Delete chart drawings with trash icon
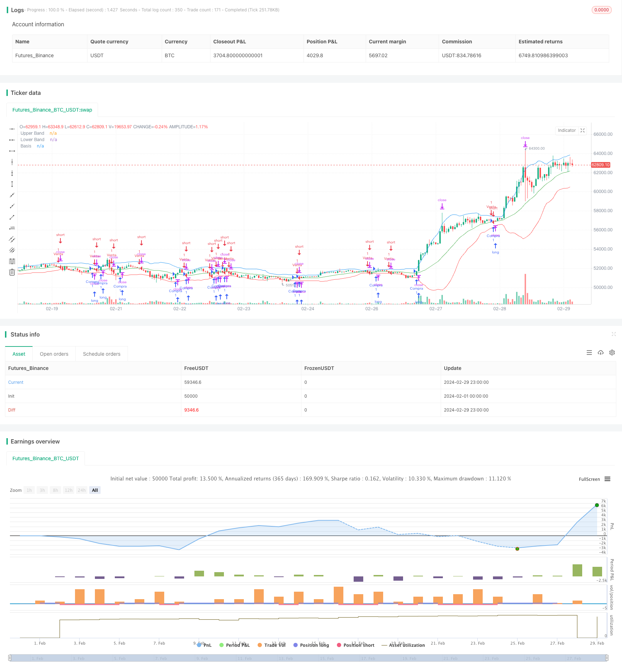The height and width of the screenshot is (672, 622). (12, 273)
